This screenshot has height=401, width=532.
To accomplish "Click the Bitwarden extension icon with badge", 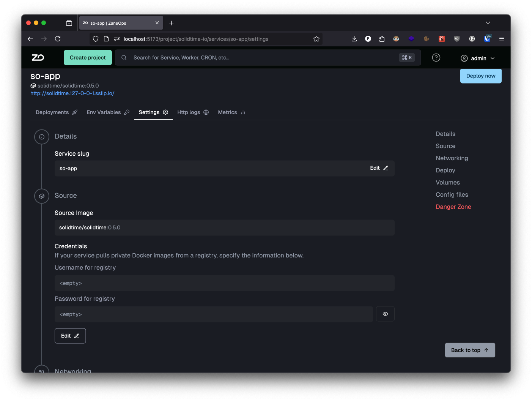I will click(x=487, y=38).
